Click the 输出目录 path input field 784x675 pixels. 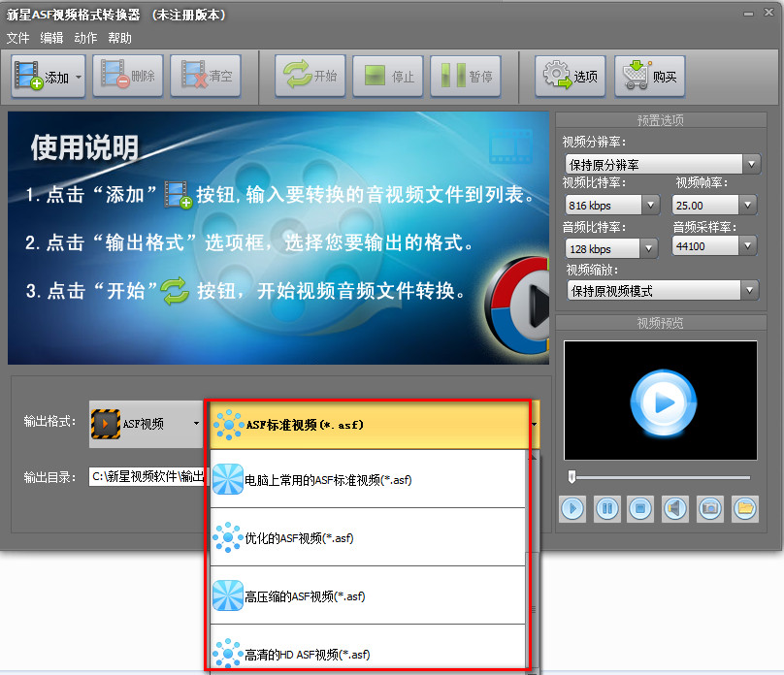148,476
